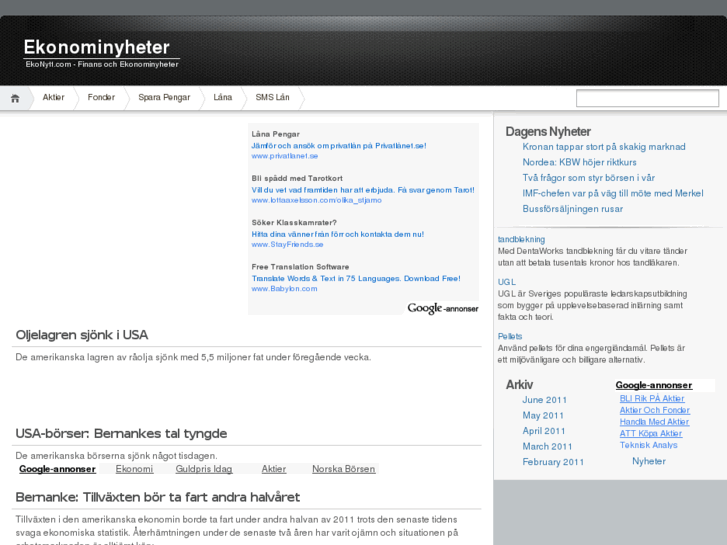
Task: Read Kronan tappar stort på skakig marknad
Action: coord(604,147)
